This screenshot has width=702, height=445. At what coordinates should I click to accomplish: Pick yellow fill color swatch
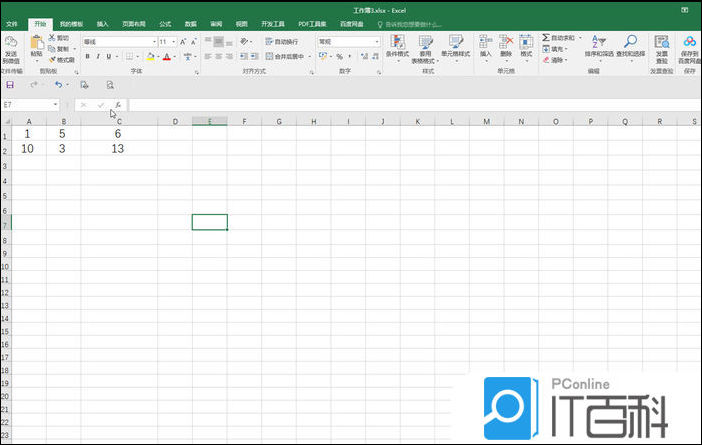pos(150,57)
